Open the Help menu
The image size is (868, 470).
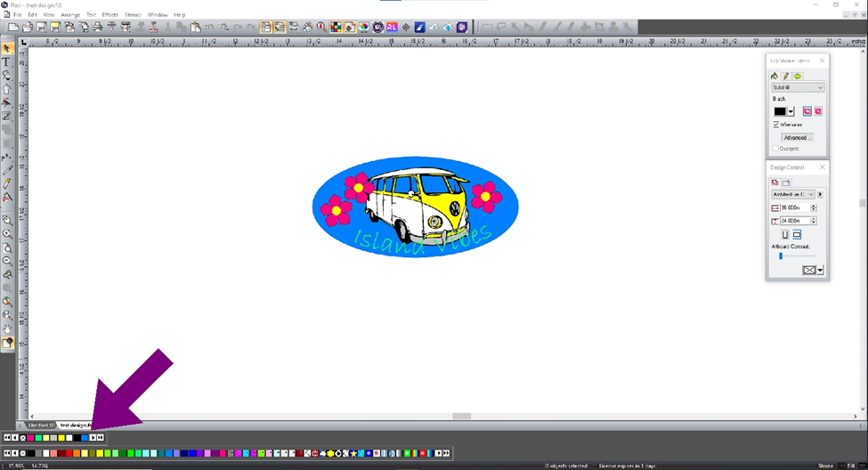[179, 15]
